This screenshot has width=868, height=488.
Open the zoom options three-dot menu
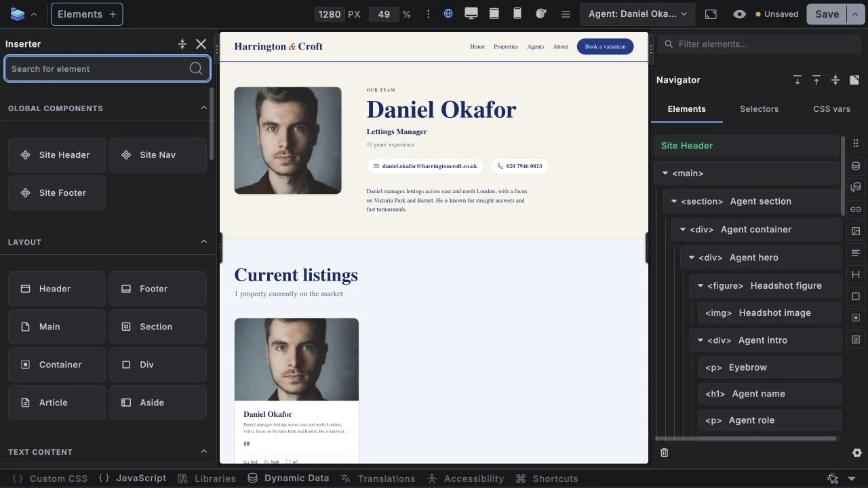click(x=428, y=14)
